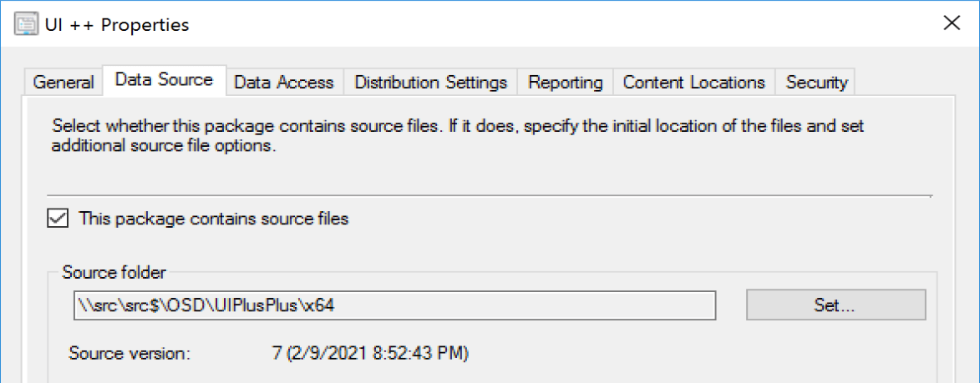Switch to the General tab
This screenshot has height=383, width=980.
pyautogui.click(x=63, y=83)
